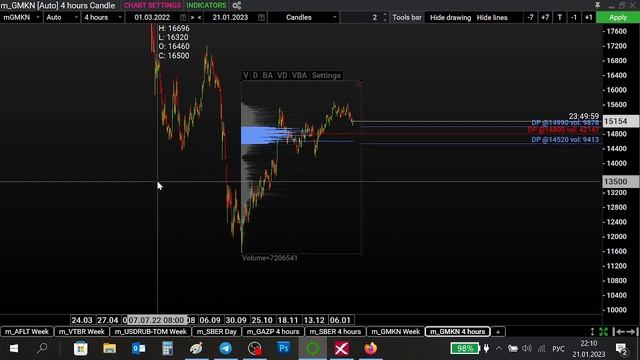
Task: Click the 01.03.2022 start date field
Action: [x=152, y=18]
